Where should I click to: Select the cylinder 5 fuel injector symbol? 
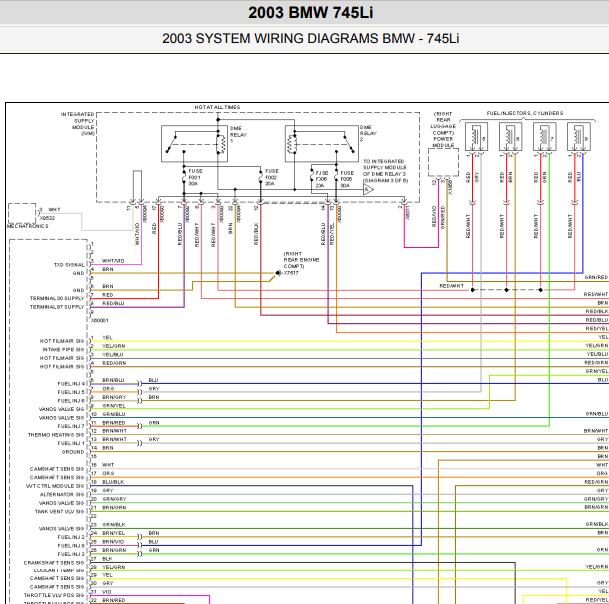tap(477, 137)
